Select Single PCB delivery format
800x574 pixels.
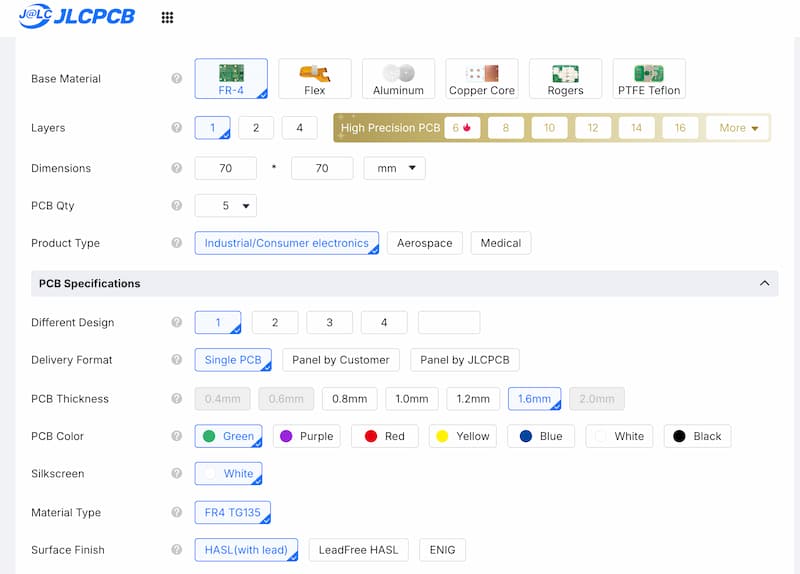233,360
